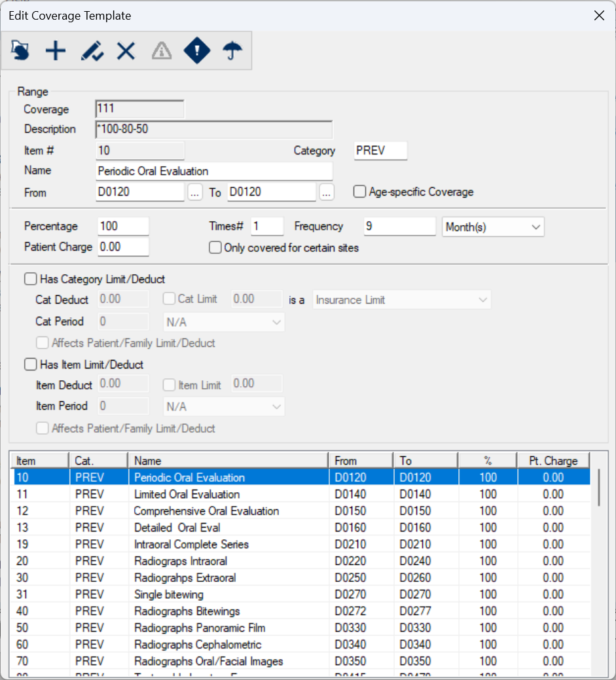Click the plus icon to add item
This screenshot has height=680, width=616.
point(56,50)
